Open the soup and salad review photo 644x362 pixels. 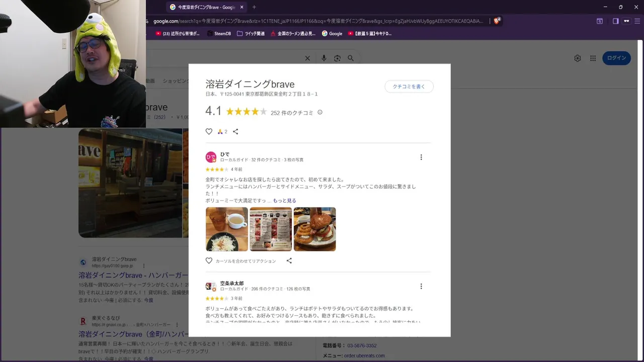click(227, 229)
